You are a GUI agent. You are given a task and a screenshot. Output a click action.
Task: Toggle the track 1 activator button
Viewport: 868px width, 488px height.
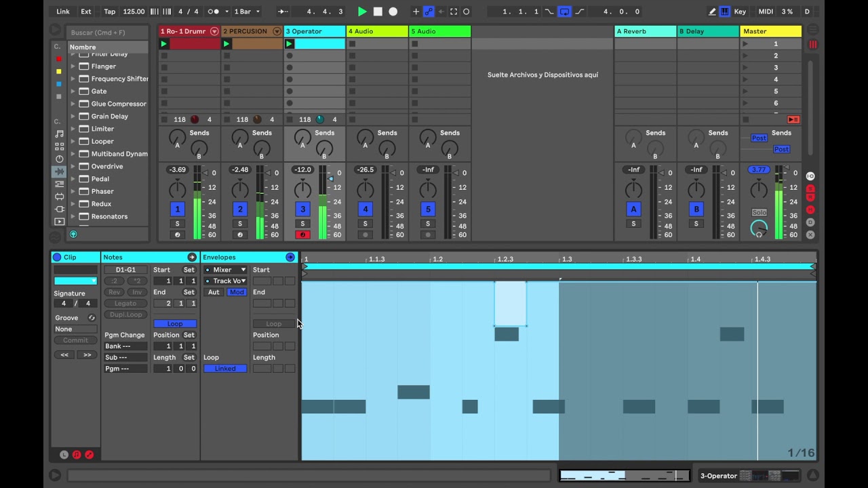click(177, 209)
